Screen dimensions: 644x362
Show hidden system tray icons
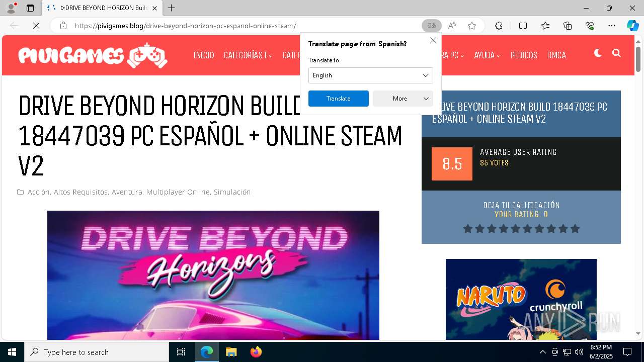click(542, 352)
